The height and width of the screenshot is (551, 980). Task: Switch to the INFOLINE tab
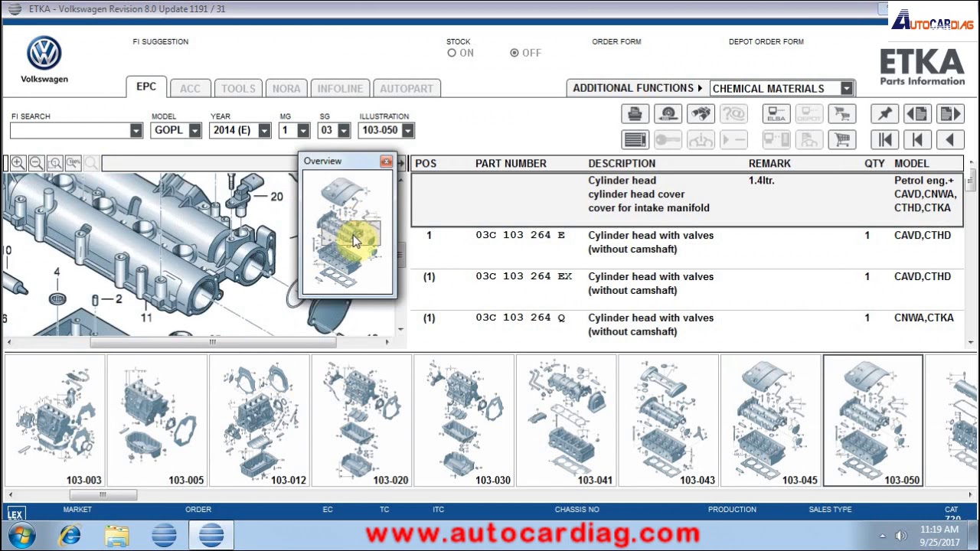[x=340, y=89]
